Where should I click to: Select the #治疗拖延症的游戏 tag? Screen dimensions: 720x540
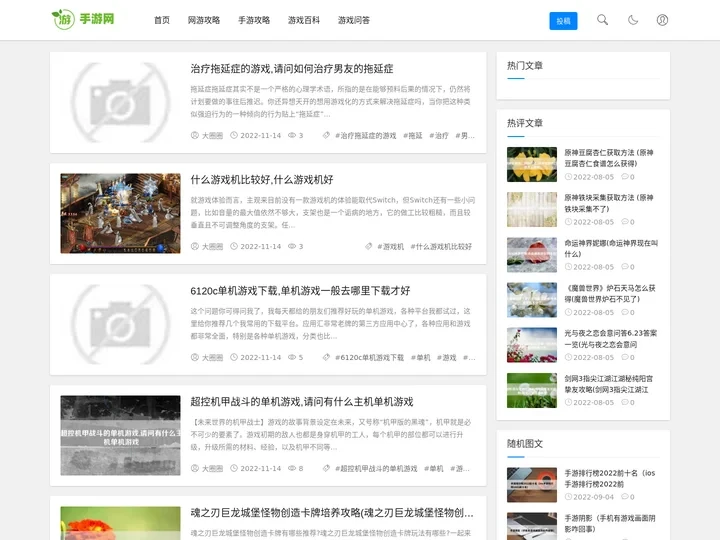[366, 135]
